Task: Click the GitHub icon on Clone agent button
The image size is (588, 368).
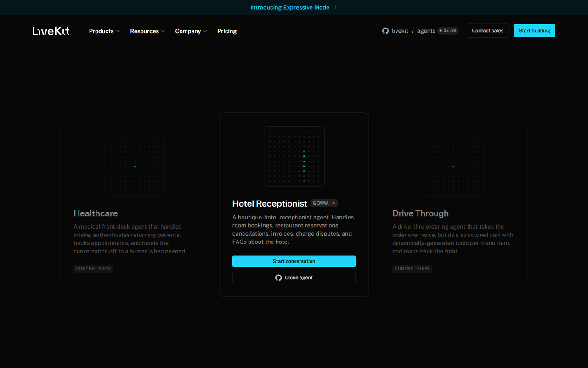Action: pos(278,278)
